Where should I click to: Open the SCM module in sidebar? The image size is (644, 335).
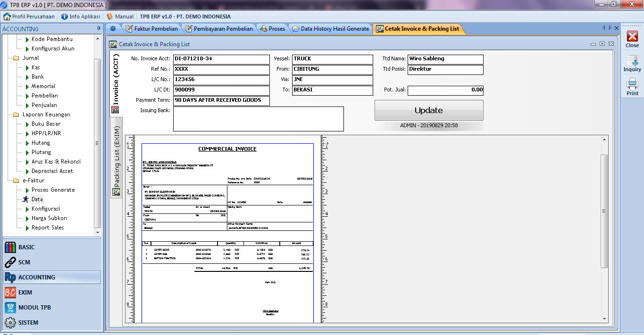tap(24, 262)
